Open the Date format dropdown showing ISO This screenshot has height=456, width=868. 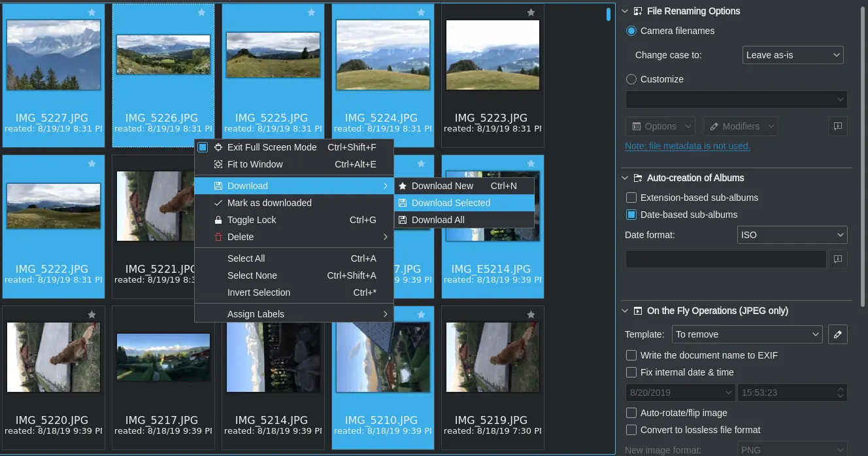click(792, 235)
